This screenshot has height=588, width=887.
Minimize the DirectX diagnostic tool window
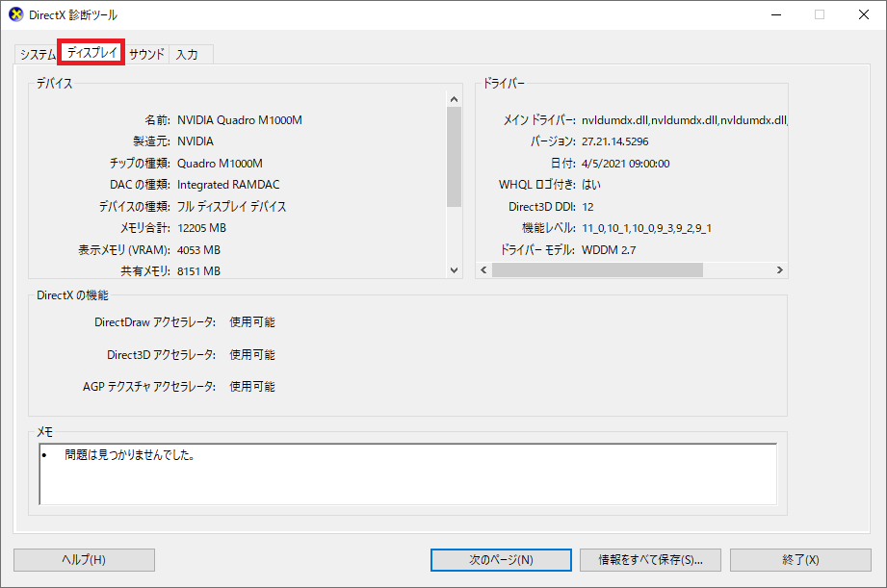[775, 14]
